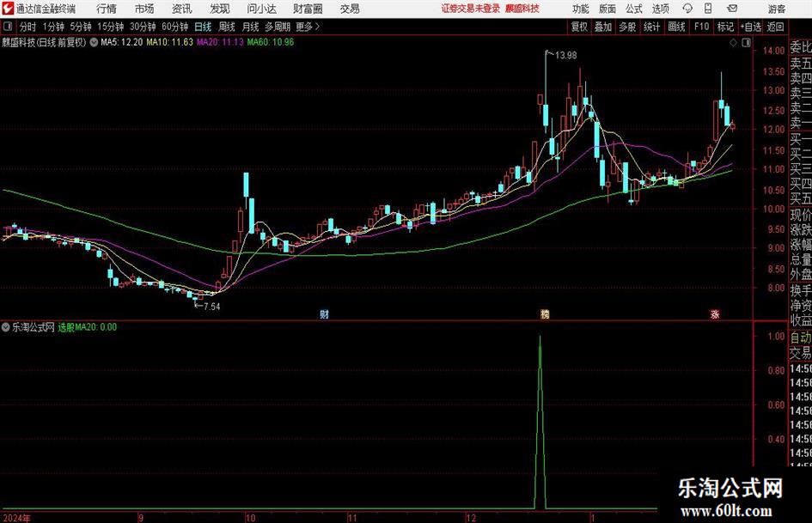
Task: Open the 发现 menu
Action: tap(220, 9)
